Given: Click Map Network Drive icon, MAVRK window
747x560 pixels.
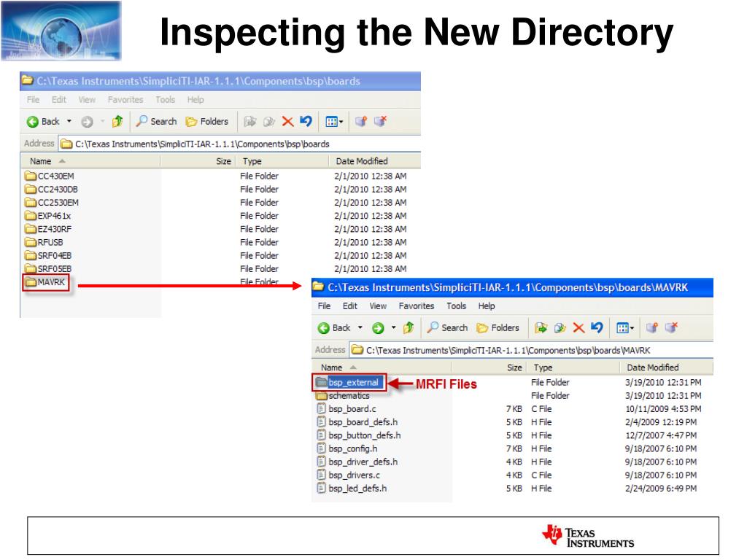Looking at the screenshot, I should pyautogui.click(x=652, y=327).
